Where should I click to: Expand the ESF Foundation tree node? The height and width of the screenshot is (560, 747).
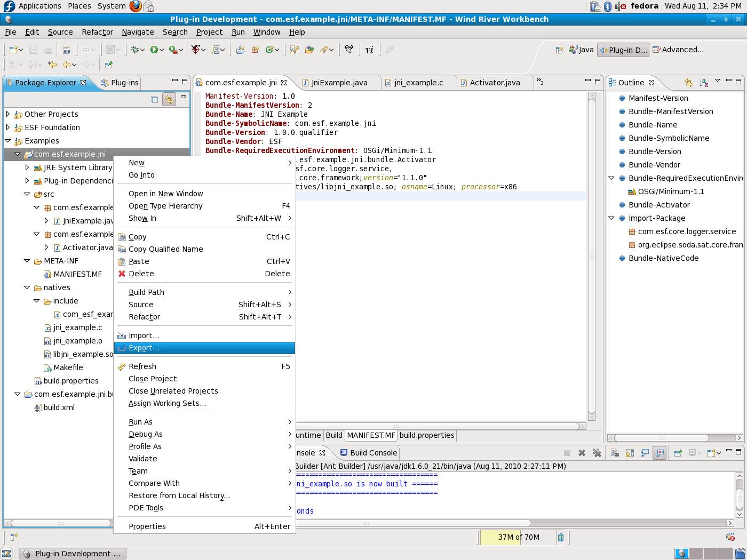tap(8, 127)
